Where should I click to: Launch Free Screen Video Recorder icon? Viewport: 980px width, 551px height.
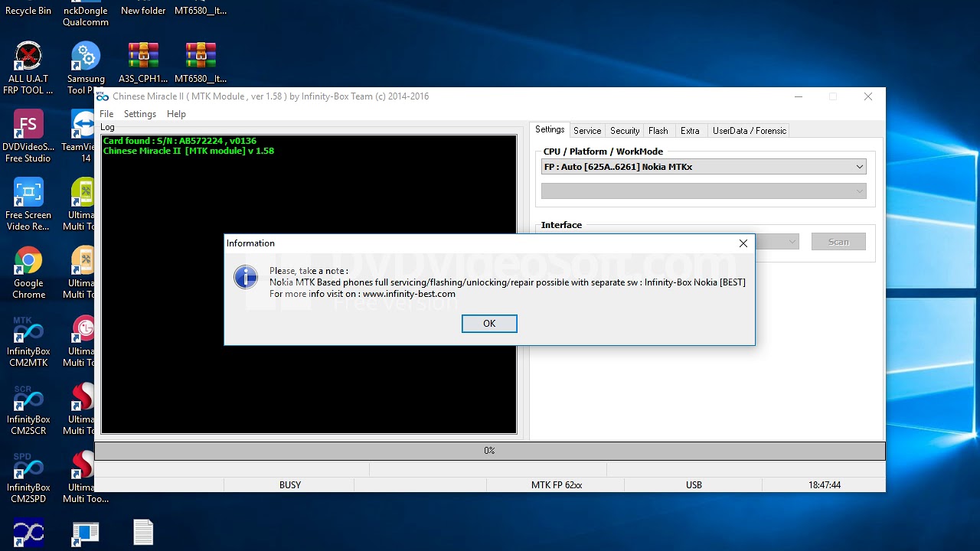(28, 204)
